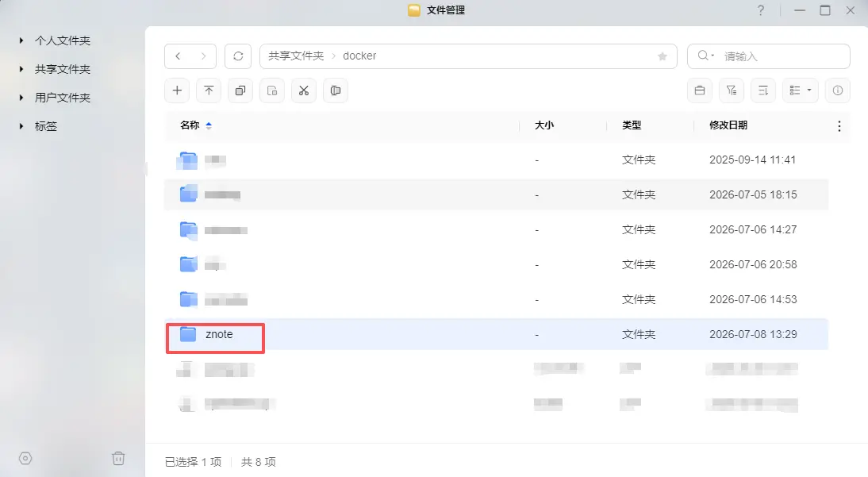This screenshot has width=868, height=477.
Task: Focus the 请输入 search field
Action: (x=768, y=56)
